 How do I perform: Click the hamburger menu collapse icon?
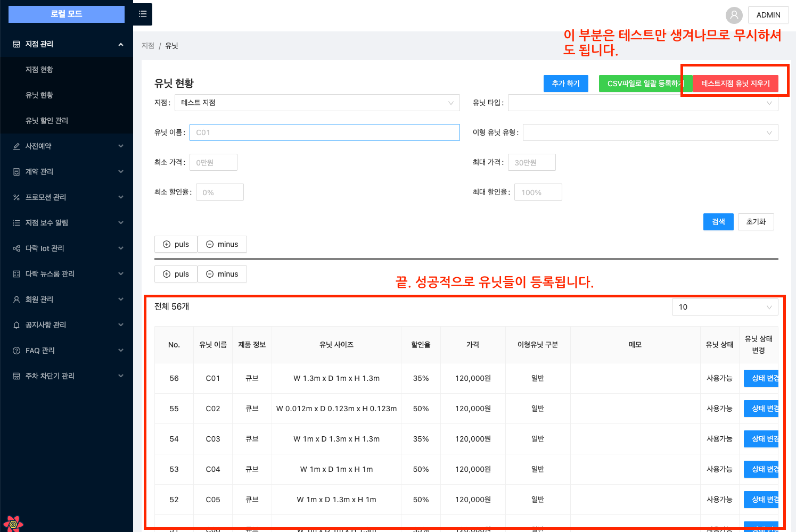[x=143, y=14]
